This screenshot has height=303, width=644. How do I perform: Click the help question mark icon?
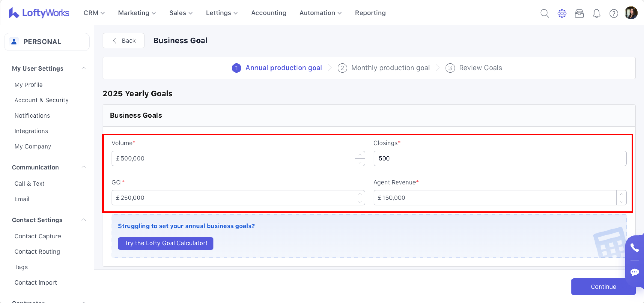pos(614,13)
